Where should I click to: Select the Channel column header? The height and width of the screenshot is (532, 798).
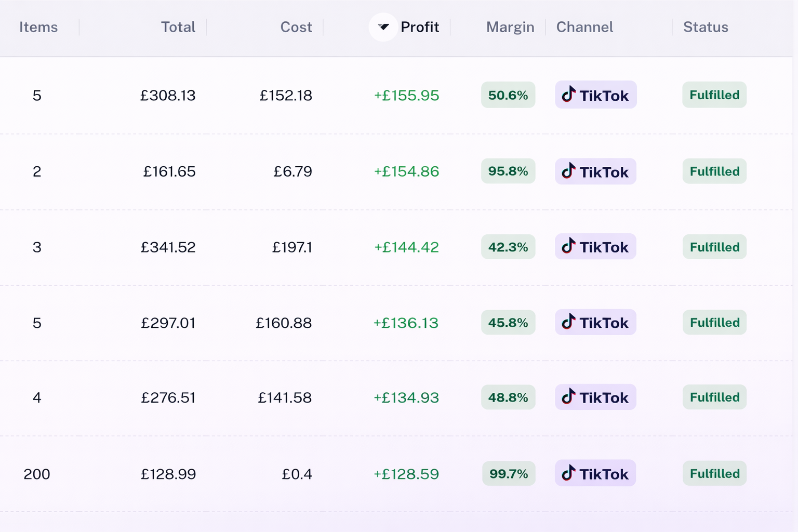pos(584,27)
